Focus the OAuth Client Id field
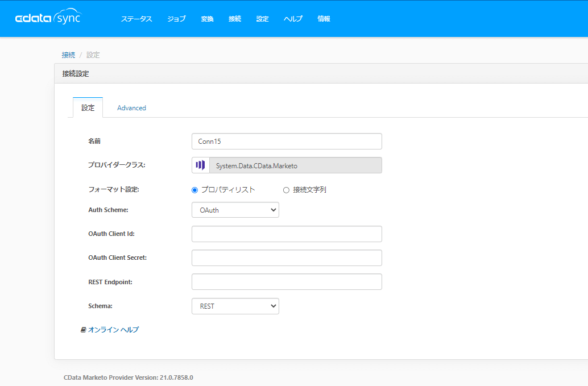This screenshot has height=386, width=588. 287,234
